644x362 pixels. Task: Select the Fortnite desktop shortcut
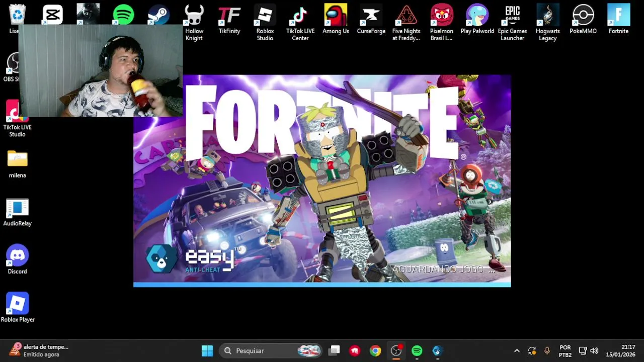(618, 19)
